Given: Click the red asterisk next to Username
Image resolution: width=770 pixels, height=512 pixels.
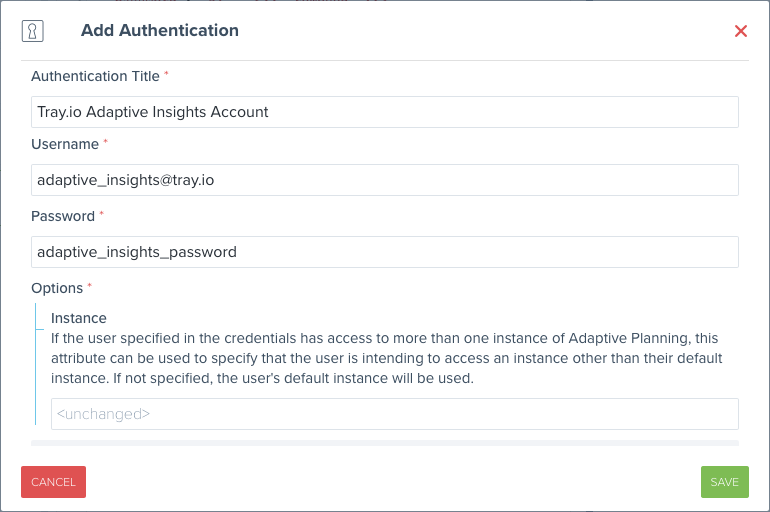Looking at the screenshot, I should point(105,144).
